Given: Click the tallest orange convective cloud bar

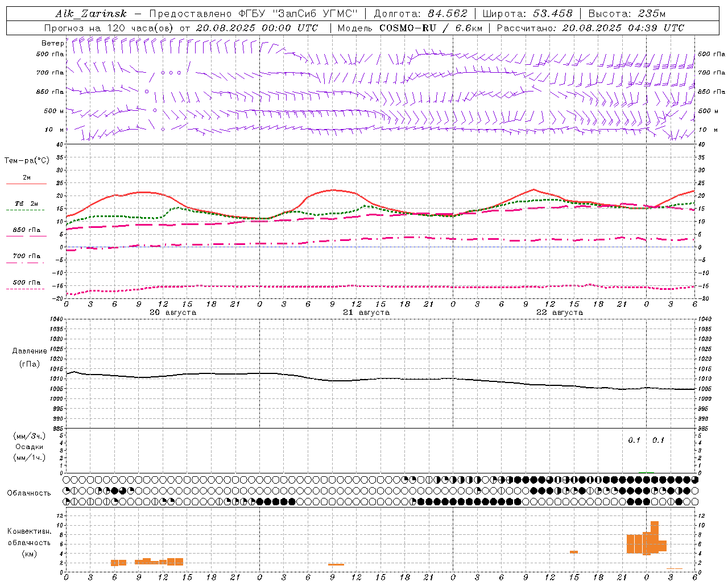Looking at the screenshot, I should click(655, 537).
